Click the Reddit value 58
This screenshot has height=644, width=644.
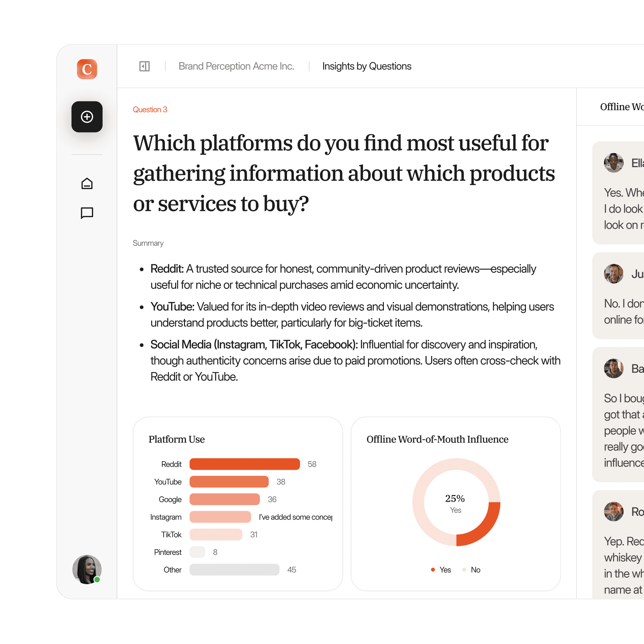(312, 464)
